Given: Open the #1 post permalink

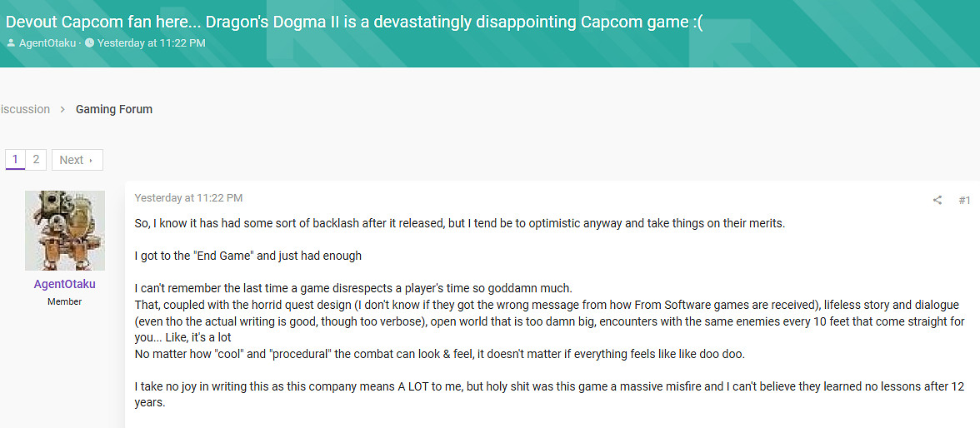Looking at the screenshot, I should pyautogui.click(x=964, y=200).
